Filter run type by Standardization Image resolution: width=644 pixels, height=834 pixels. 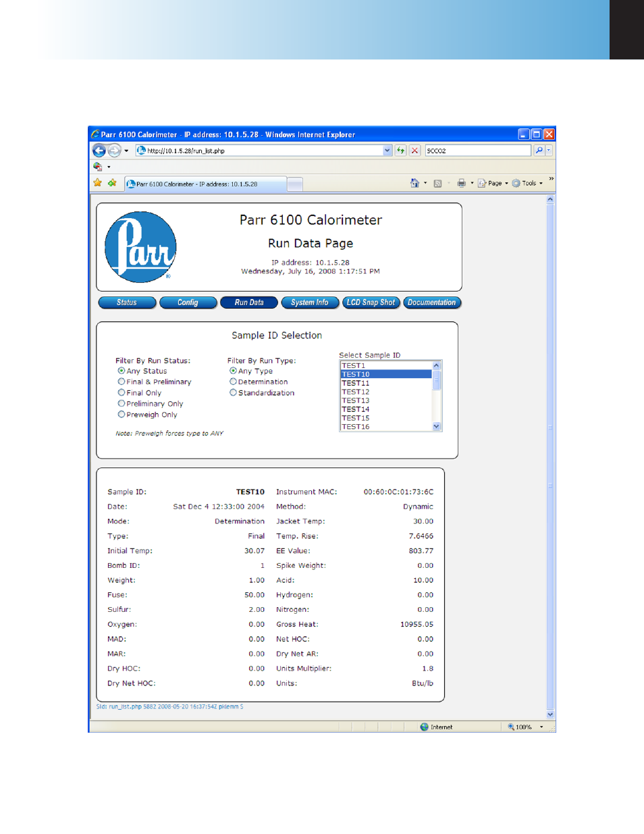point(233,392)
